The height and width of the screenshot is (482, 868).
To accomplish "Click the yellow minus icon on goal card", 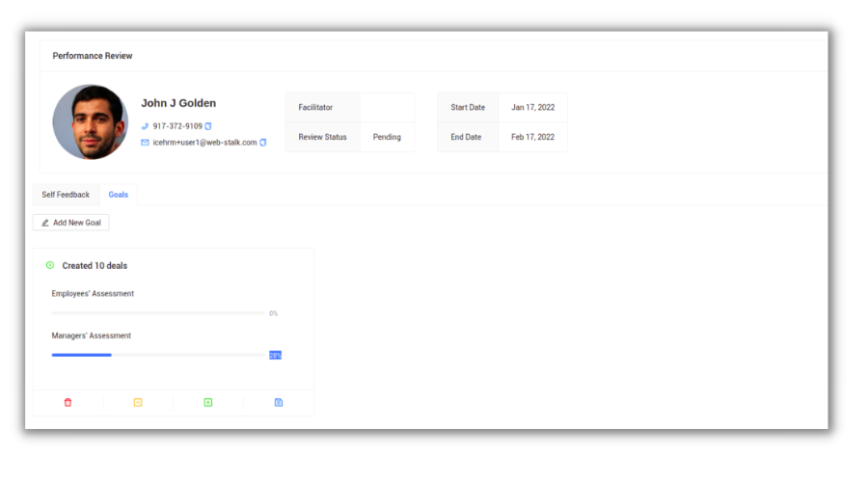I will click(x=138, y=402).
